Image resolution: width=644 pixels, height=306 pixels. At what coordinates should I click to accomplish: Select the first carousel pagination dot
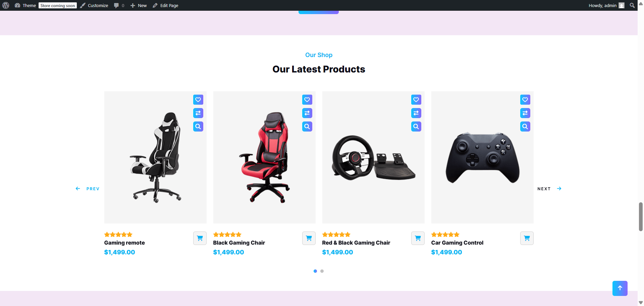click(315, 271)
